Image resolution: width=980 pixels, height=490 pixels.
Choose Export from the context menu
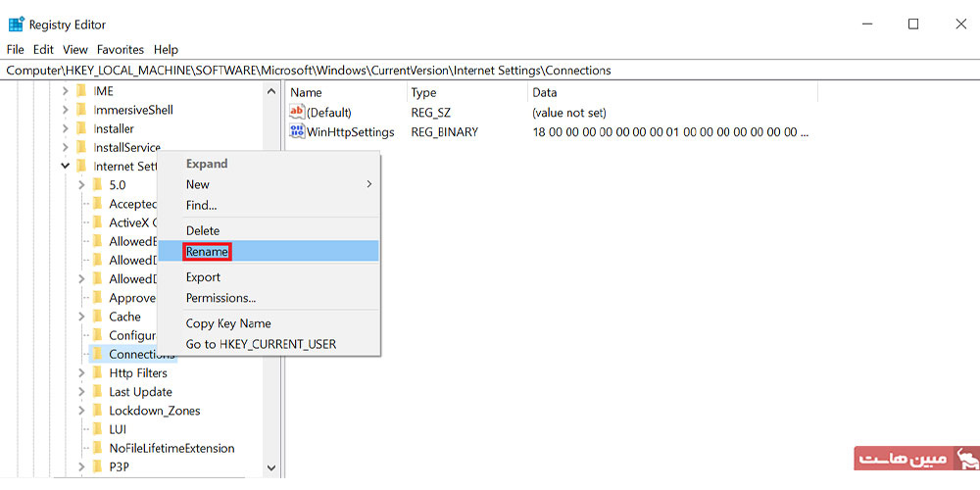click(x=269, y=277)
